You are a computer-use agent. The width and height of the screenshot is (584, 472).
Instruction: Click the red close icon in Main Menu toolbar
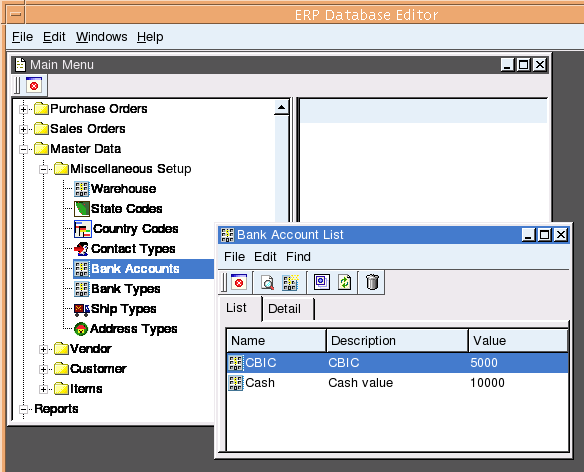point(34,85)
